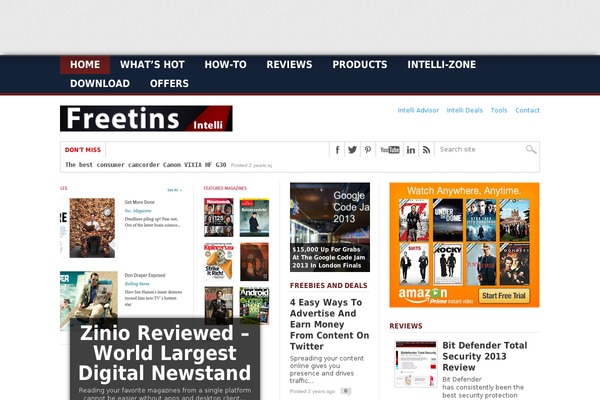Open the Canon VIXIA HF G30 ticker headline
Screen dimensions: 600x400
click(x=145, y=165)
